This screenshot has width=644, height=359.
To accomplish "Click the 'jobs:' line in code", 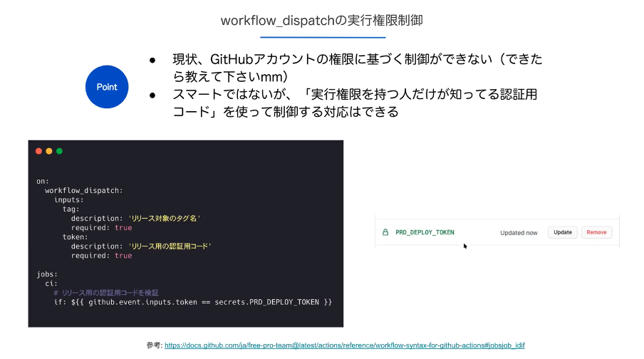I will tap(47, 274).
